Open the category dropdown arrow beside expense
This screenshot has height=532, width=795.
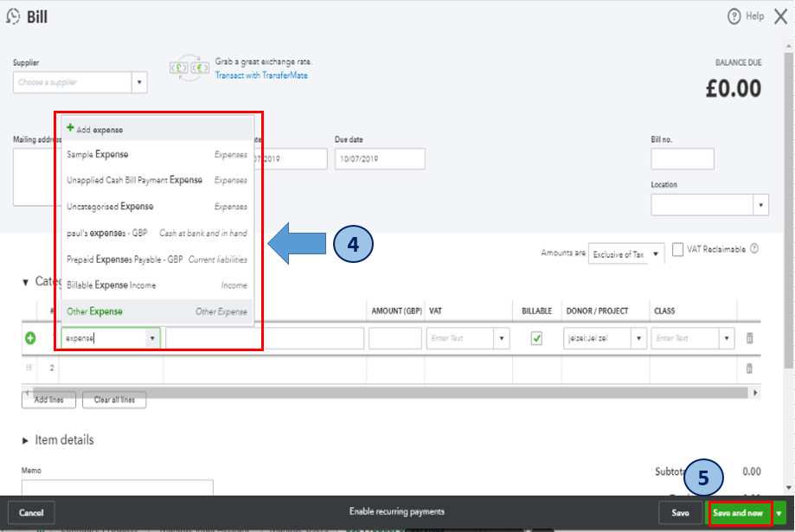pos(152,338)
